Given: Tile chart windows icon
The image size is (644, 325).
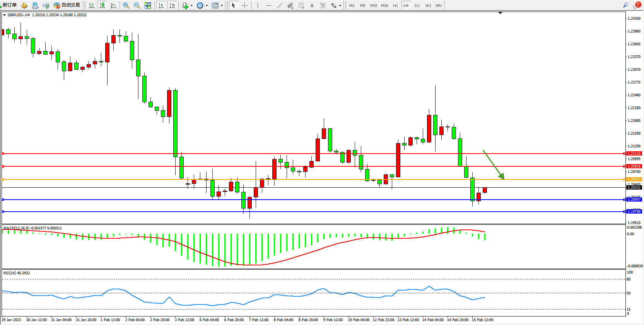Looking at the screenshot, I should coord(148,5).
